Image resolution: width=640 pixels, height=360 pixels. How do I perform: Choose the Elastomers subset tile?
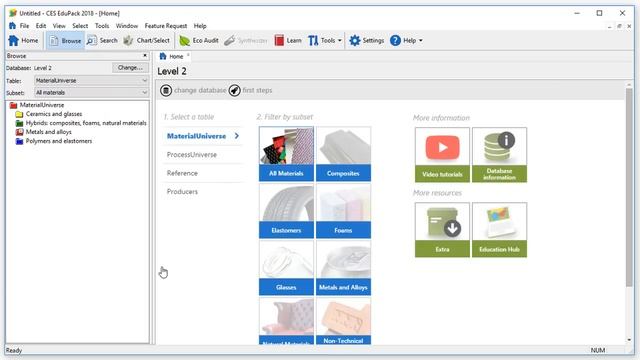point(286,211)
